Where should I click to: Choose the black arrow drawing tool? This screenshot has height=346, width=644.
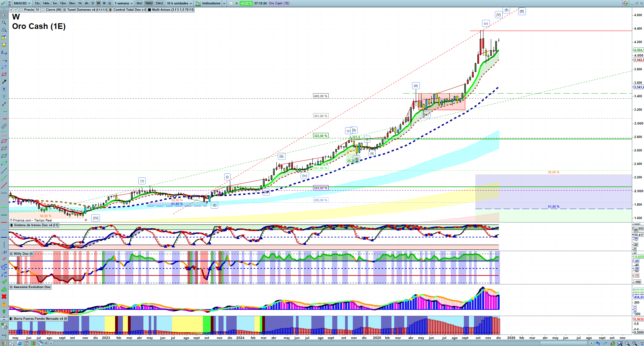tap(4, 82)
